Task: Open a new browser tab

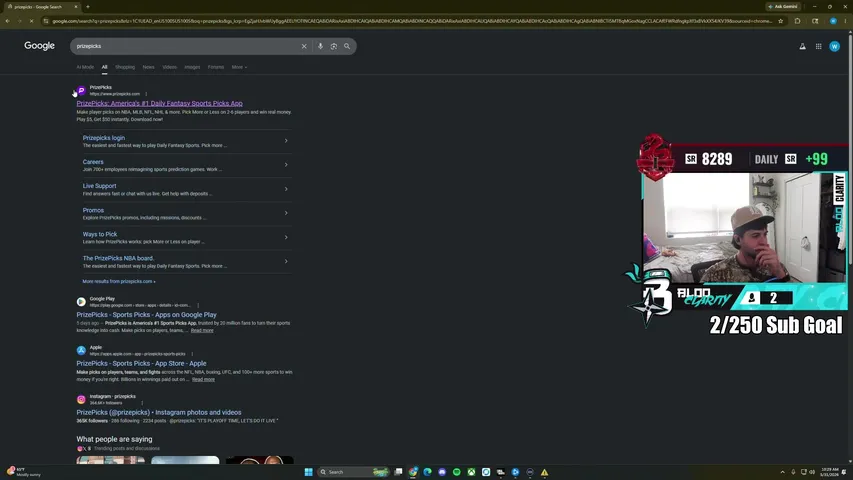Action: tap(88, 7)
